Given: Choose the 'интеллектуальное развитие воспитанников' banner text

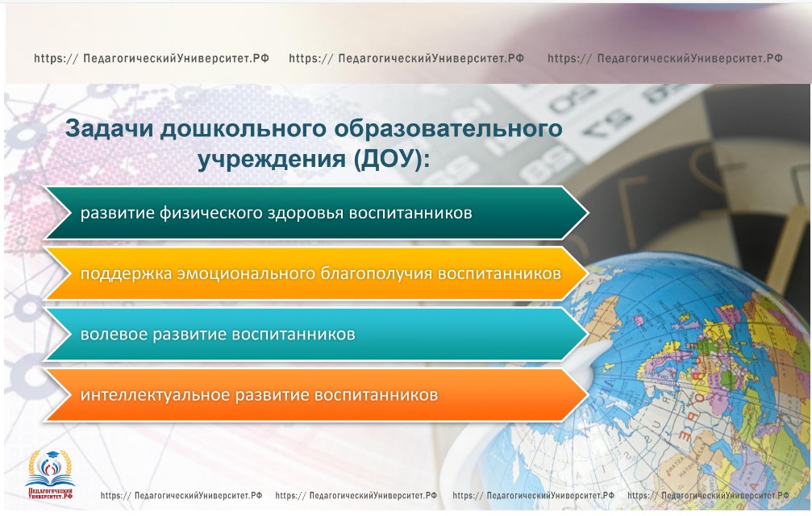Looking at the screenshot, I should (x=259, y=395).
